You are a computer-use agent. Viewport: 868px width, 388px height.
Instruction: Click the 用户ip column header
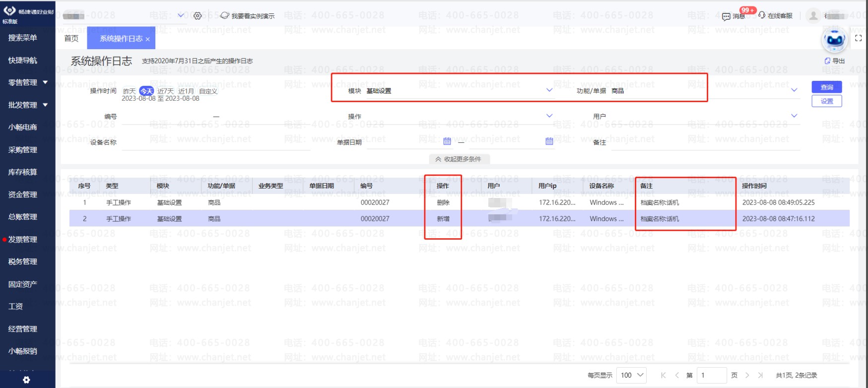pyautogui.click(x=547, y=186)
